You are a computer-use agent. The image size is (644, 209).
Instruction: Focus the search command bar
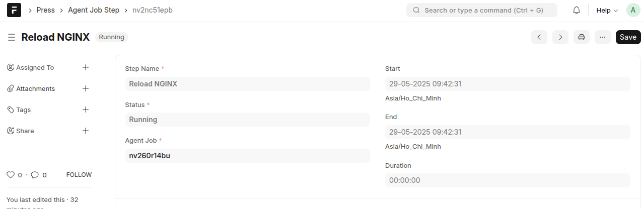pyautogui.click(x=482, y=10)
